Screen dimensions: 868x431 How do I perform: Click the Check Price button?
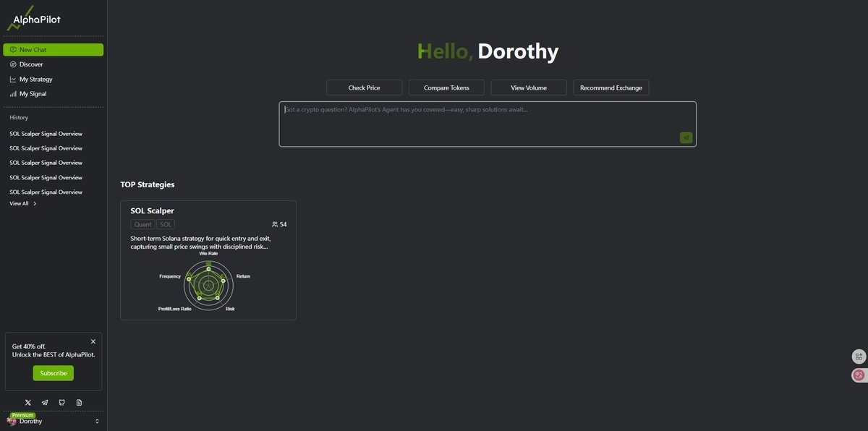364,88
